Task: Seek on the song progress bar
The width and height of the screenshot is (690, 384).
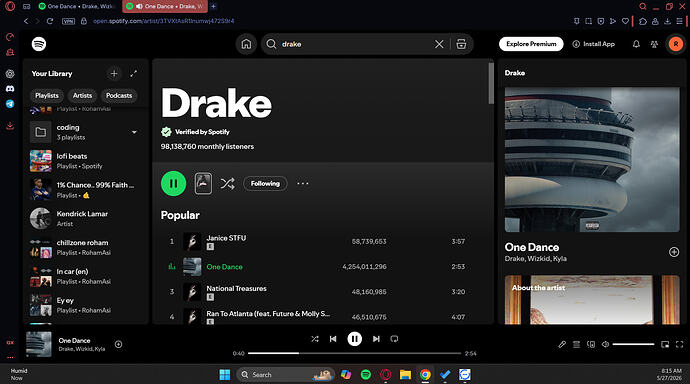Action: pos(354,353)
